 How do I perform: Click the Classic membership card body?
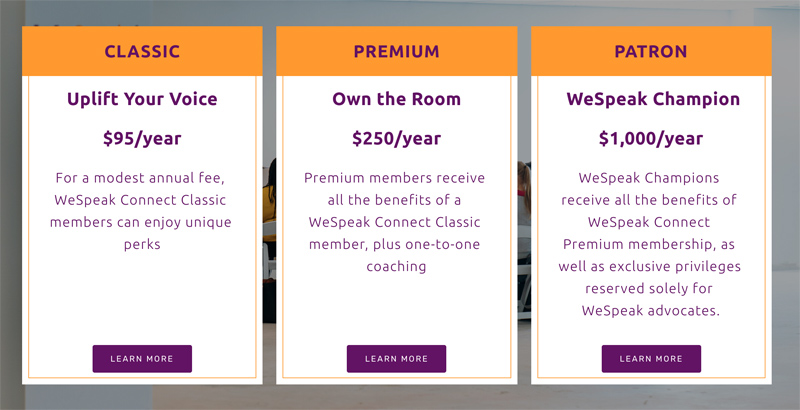click(x=142, y=229)
